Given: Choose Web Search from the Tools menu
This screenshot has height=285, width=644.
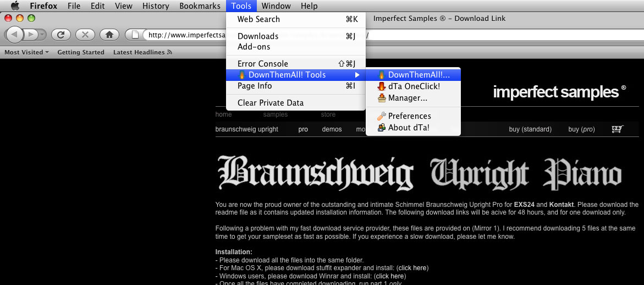Looking at the screenshot, I should pyautogui.click(x=296, y=19).
